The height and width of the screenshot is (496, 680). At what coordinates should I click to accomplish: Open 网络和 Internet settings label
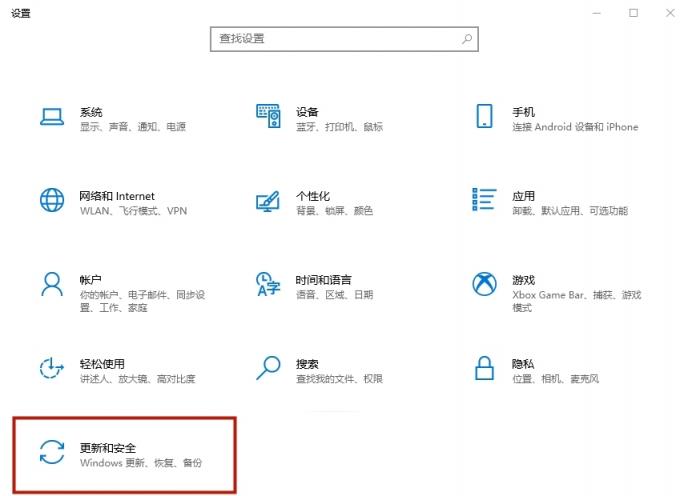click(x=117, y=196)
